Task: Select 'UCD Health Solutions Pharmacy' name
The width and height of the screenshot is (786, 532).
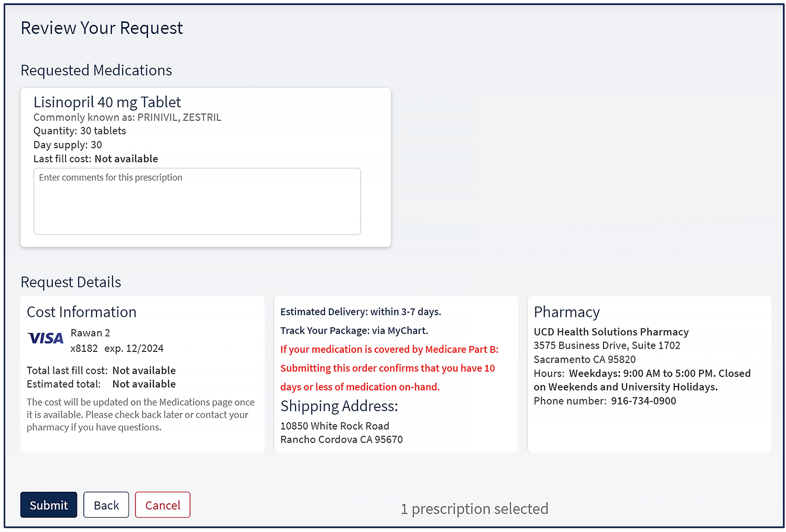Action: [611, 332]
